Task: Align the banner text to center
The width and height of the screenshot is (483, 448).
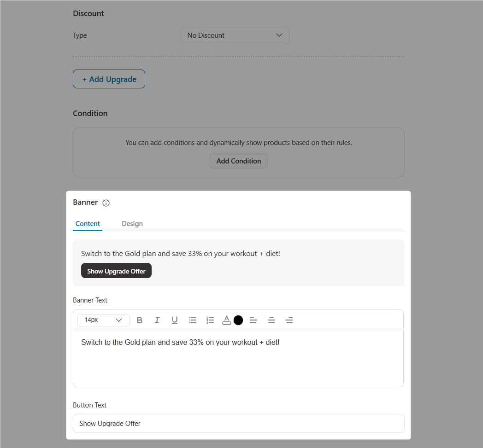Action: pos(271,320)
